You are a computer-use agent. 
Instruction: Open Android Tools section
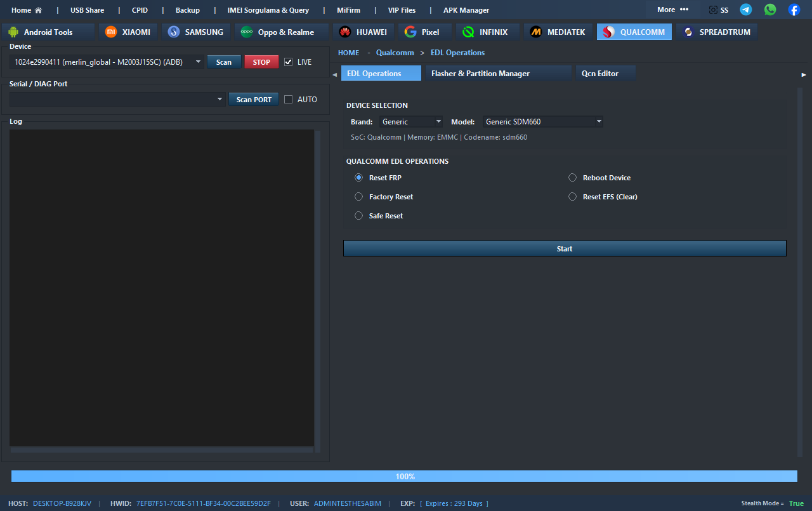(x=48, y=32)
